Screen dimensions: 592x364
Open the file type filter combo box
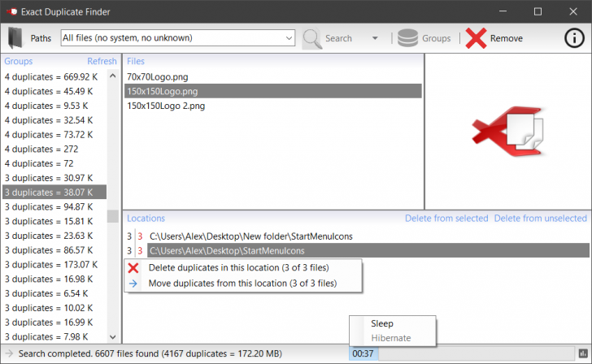[x=178, y=38]
